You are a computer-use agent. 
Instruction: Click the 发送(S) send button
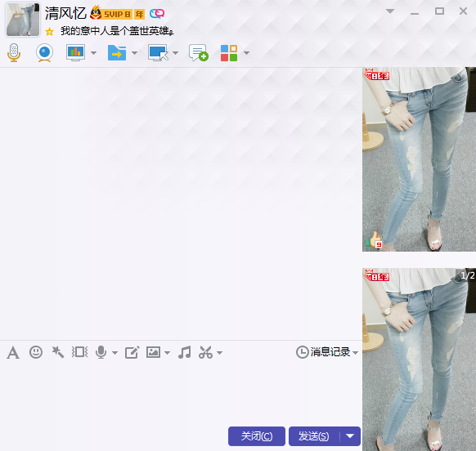click(314, 436)
